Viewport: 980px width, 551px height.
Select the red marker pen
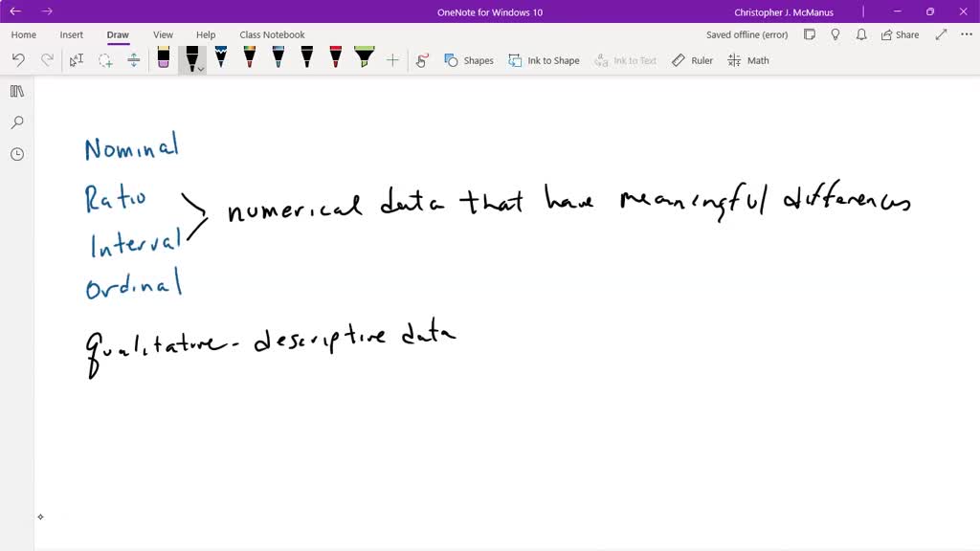[x=335, y=59]
